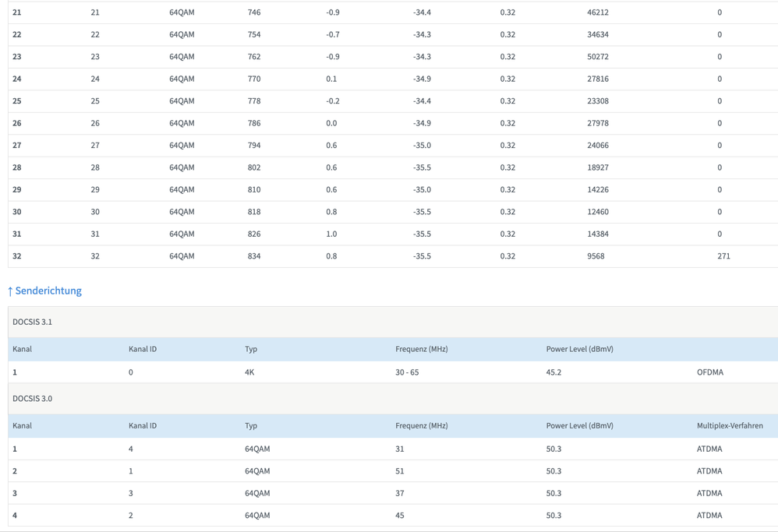Screen dimensions: 778x532
Task: Click the 64QAM cell in channel 26 row
Action: click(x=182, y=123)
